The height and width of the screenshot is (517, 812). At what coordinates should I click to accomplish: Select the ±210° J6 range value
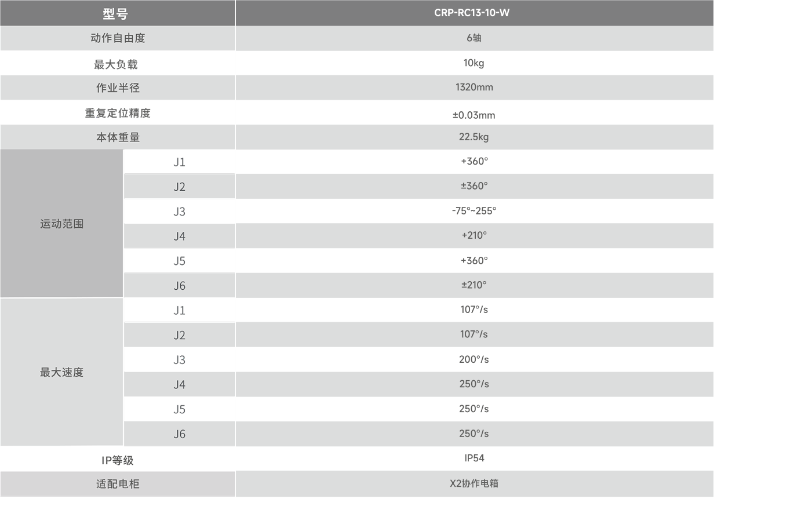[474, 285]
